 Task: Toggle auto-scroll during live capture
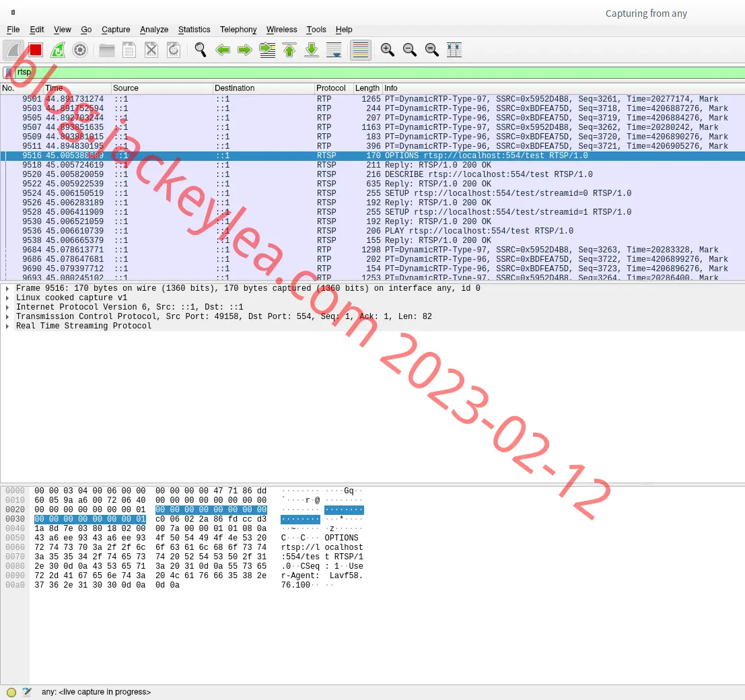coord(334,50)
